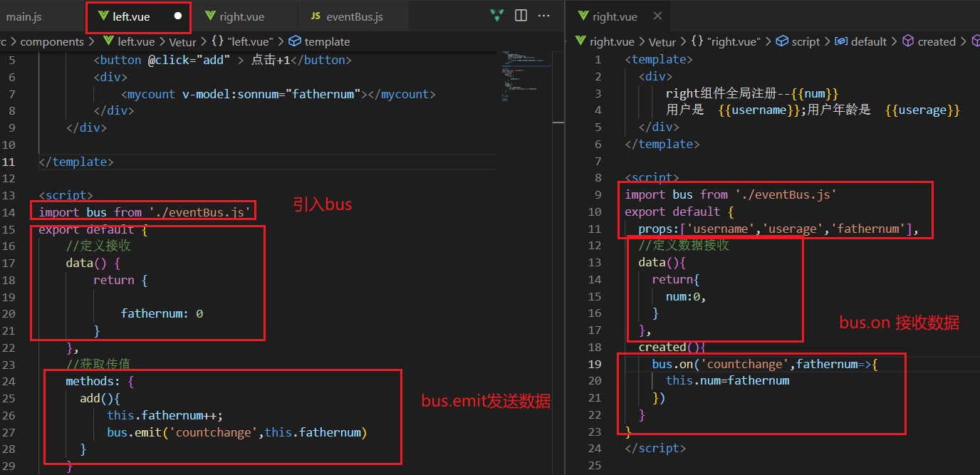The image size is (980, 475).
Task: Close the right.vue tab in right group
Action: pos(657,16)
